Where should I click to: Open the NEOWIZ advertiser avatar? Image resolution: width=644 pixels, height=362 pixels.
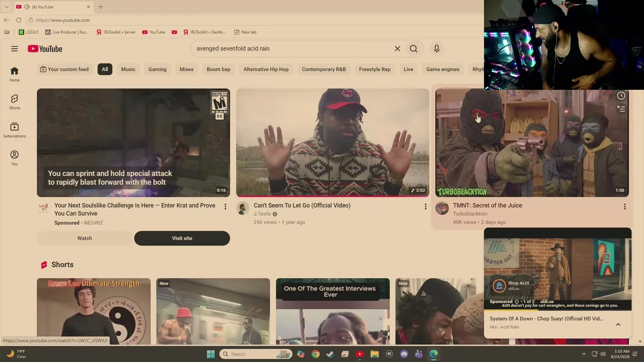[44, 208]
